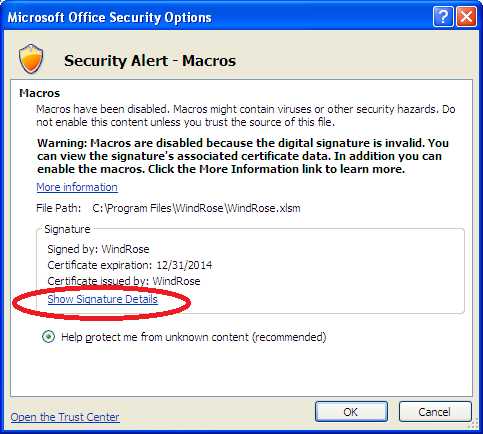Click the Macros have been disabled paragraph
This screenshot has height=434, width=483.
coord(246,115)
